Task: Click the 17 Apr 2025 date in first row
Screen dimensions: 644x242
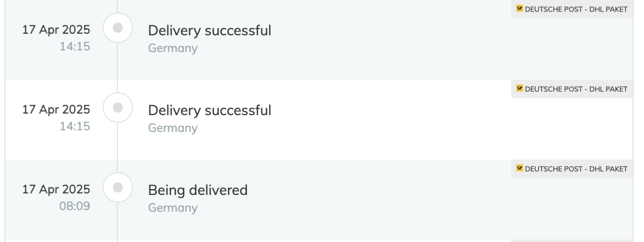Action: (x=57, y=30)
